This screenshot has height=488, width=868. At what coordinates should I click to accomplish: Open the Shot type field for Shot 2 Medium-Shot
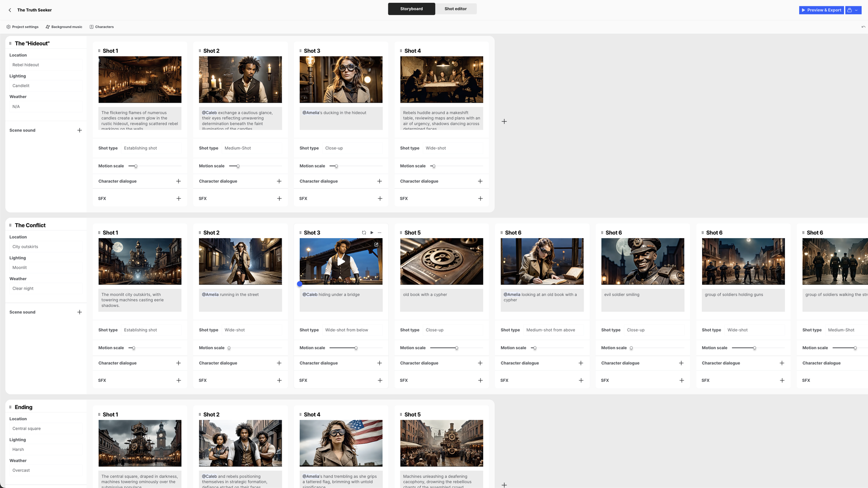tap(251, 148)
